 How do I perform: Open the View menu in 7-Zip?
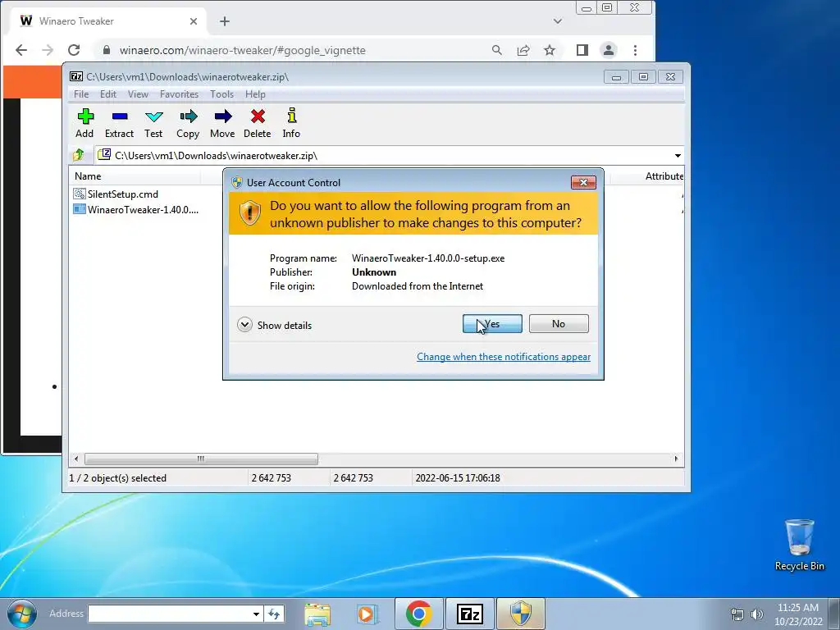coord(138,94)
